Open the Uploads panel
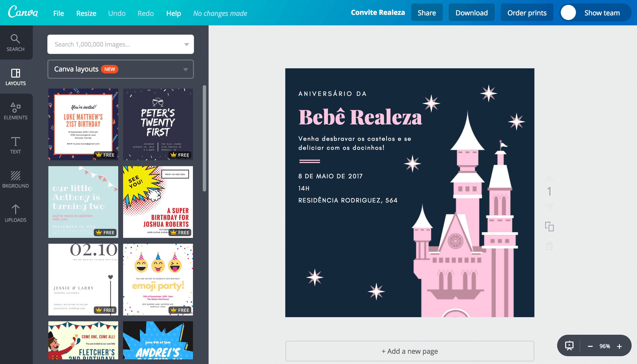637x364 pixels. point(16,213)
